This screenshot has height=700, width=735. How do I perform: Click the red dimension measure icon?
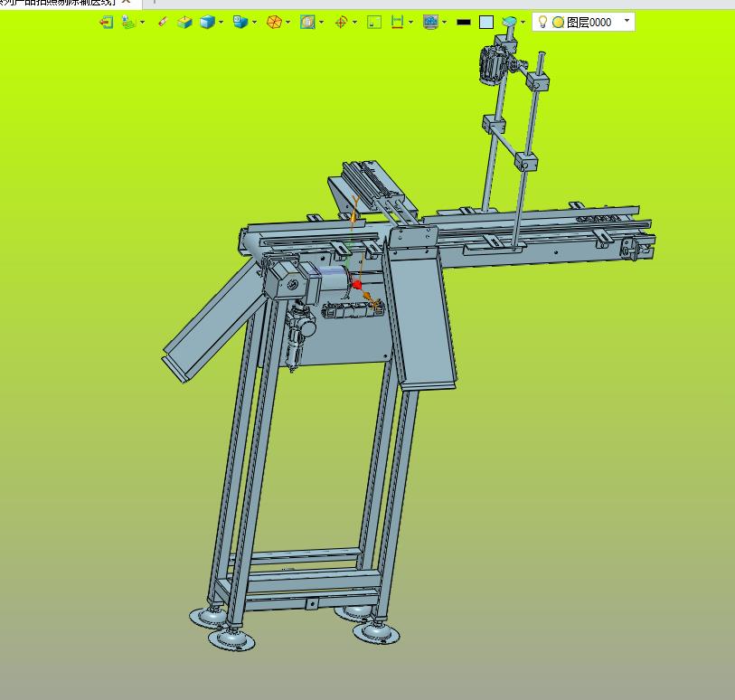pyautogui.click(x=397, y=22)
